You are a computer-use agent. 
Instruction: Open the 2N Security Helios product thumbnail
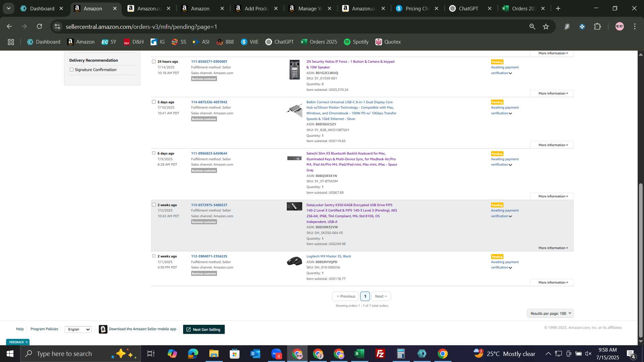294,69
